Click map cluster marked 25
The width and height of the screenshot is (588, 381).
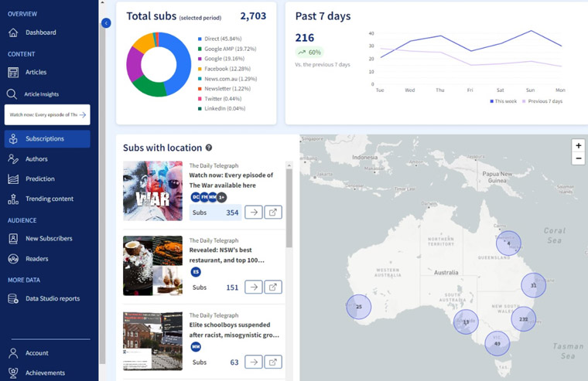(359, 307)
